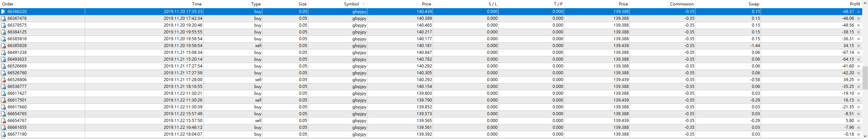Viewport: 868px width, 139px height.
Task: Close the sell order 66385828 position
Action: click(858, 46)
